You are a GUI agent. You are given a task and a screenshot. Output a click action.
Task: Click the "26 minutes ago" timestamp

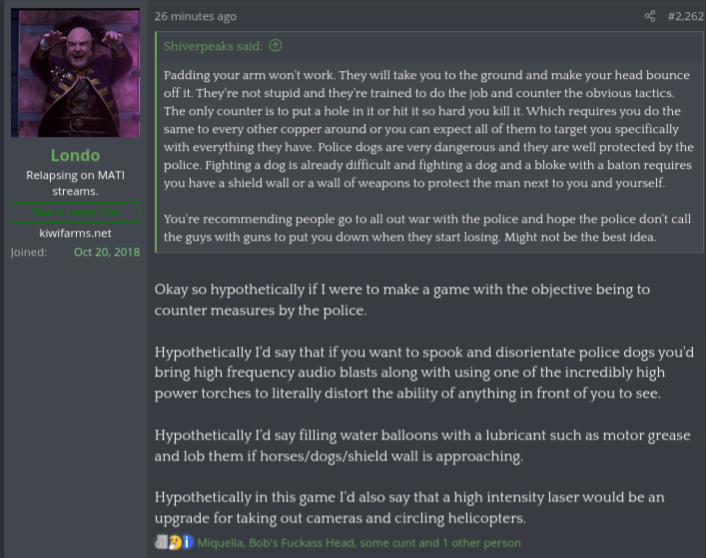[196, 16]
